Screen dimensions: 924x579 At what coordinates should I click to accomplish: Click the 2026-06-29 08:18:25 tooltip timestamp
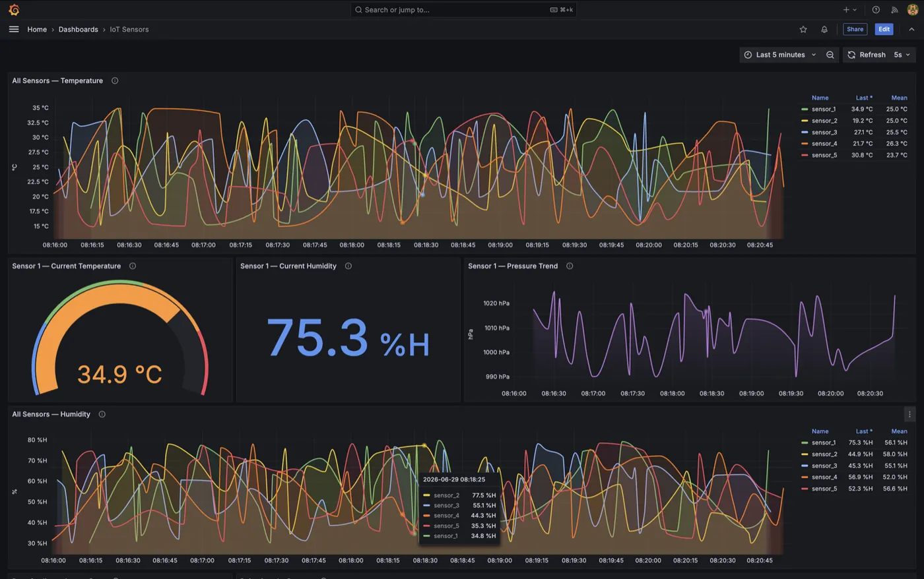(x=454, y=479)
